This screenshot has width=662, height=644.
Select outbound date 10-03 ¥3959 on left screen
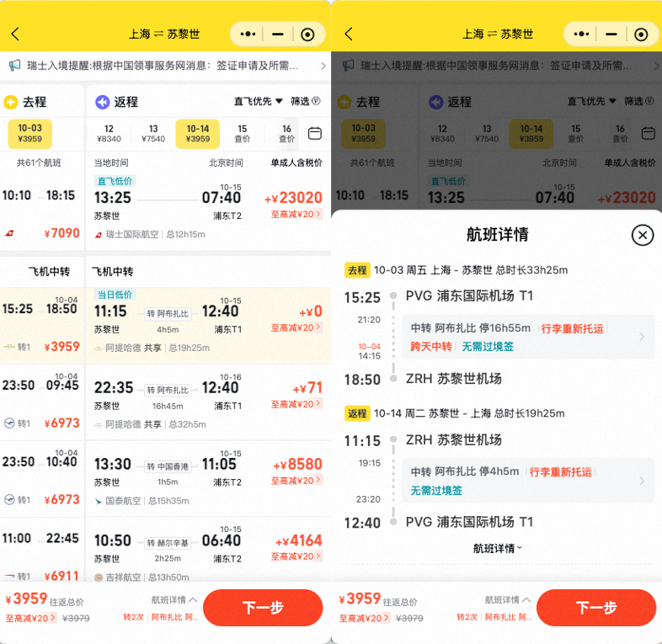point(30,133)
